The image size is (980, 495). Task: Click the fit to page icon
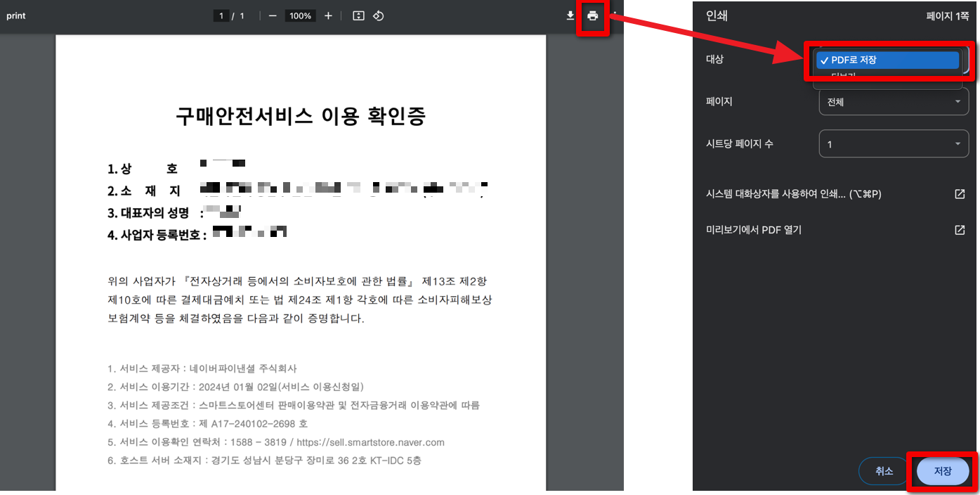(x=358, y=15)
